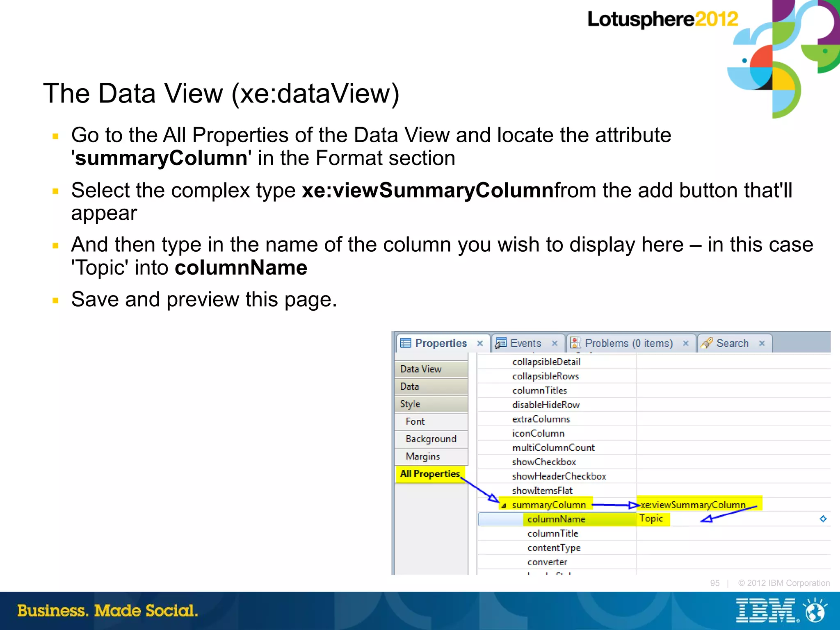This screenshot has width=840, height=630.
Task: Close the Events tab
Action: [x=555, y=343]
